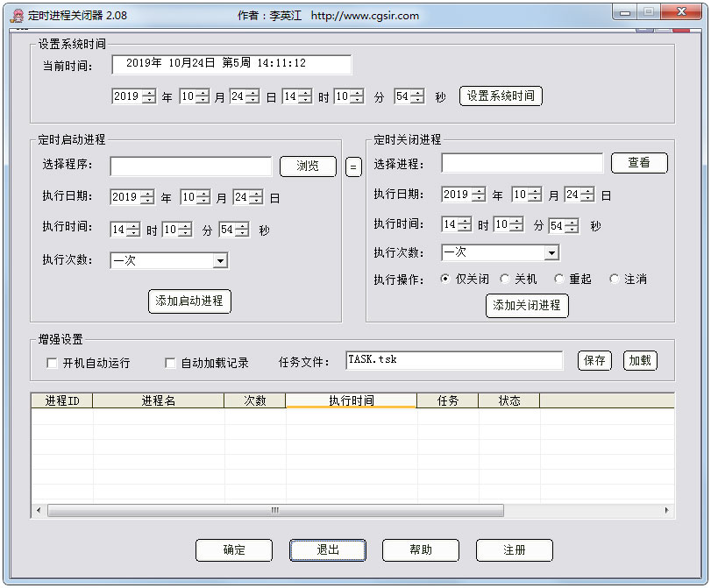Open 执行次数 dropdown in 定时启动进程
This screenshot has width=711, height=588.
pos(220,260)
